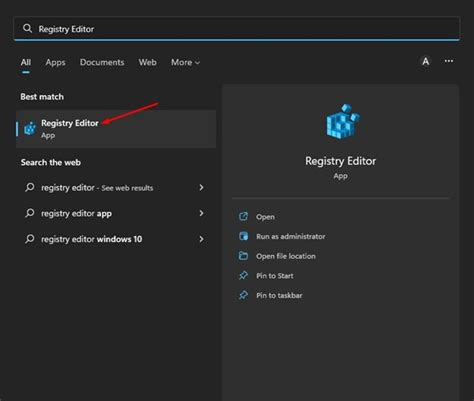Screen dimensions: 474x401
Task: Click the Pin to taskbar pin icon
Action: click(243, 295)
